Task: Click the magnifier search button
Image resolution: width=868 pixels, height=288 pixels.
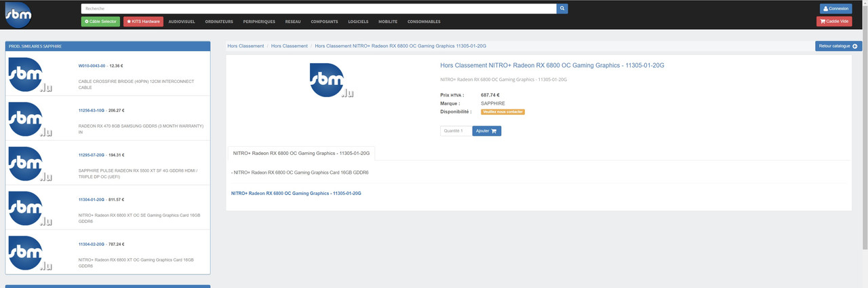Action: 562,9
